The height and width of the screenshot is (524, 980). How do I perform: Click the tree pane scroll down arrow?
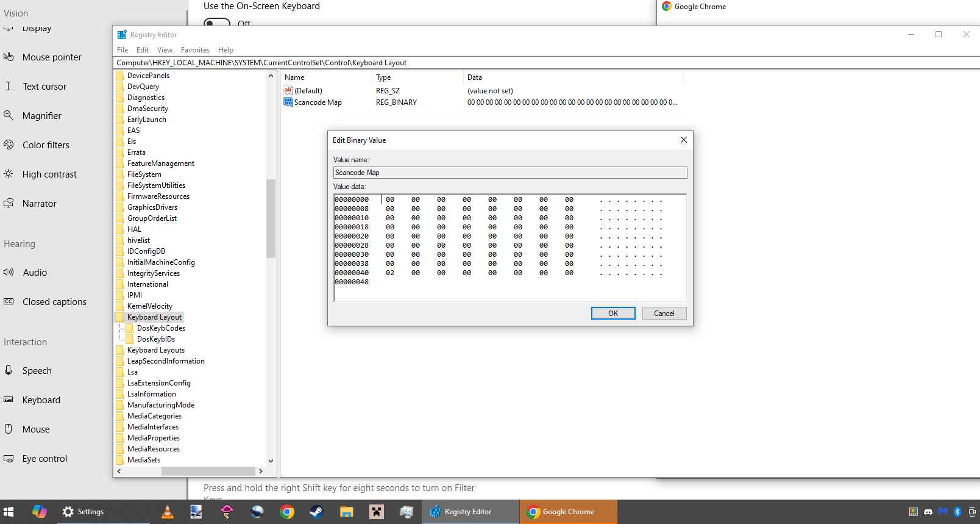(271, 461)
